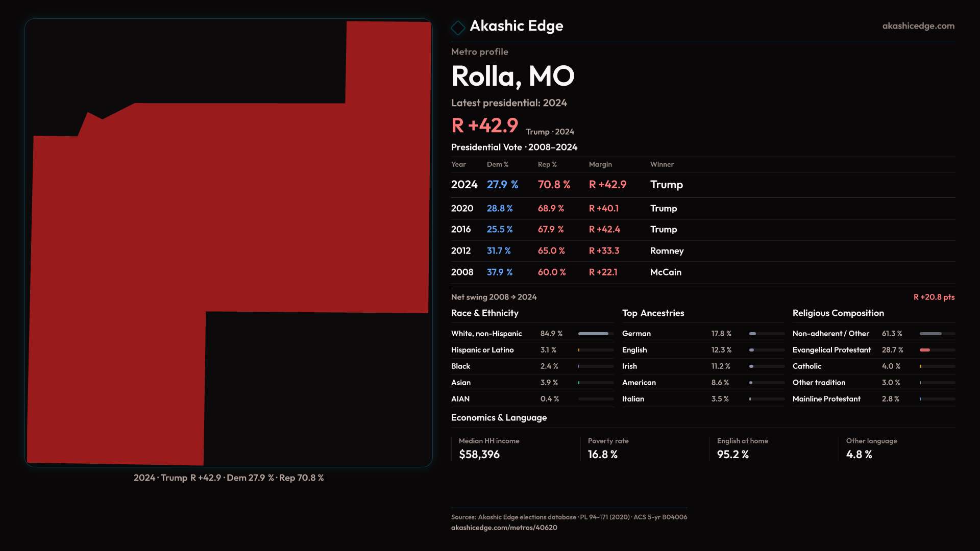980x551 pixels.
Task: Click the Akashic Edge diamond logo icon
Action: point(458,27)
